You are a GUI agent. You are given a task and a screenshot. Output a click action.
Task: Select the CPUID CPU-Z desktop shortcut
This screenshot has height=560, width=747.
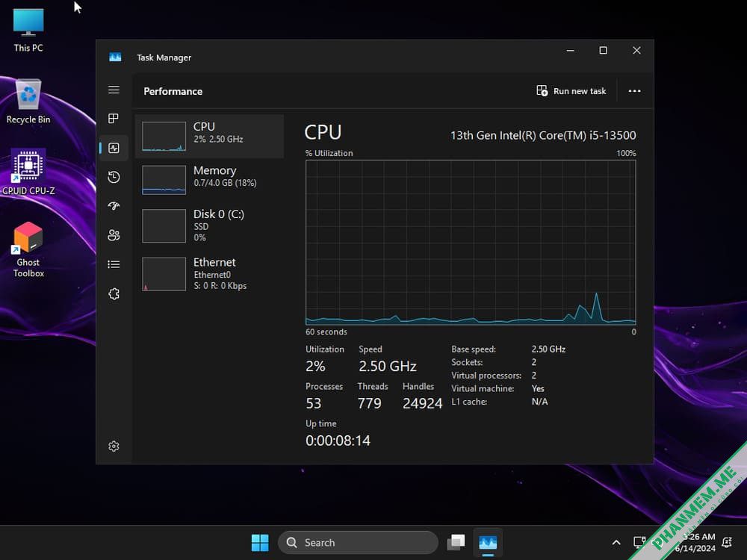coord(28,172)
